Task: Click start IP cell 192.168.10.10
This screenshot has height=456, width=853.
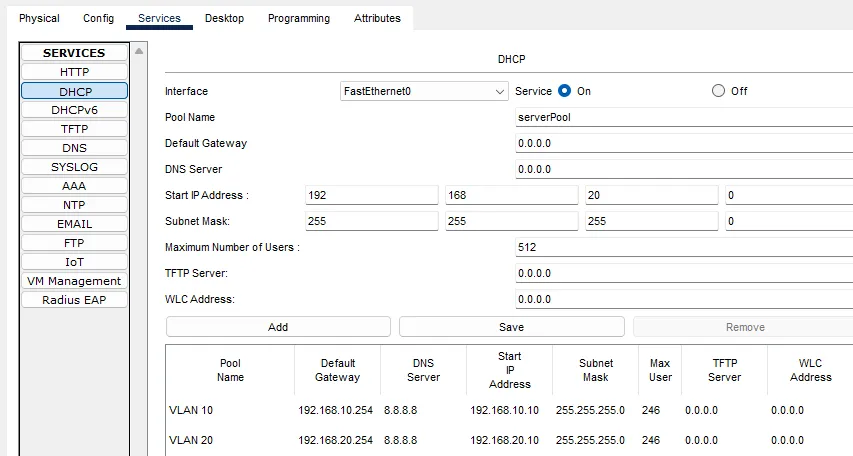Action: (x=504, y=410)
